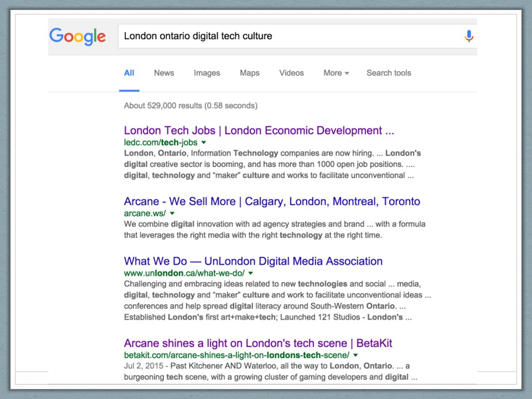Click the betakit.com/arcane-shines URL text
Viewport: 532px width, 399px height.
pyautogui.click(x=237, y=355)
